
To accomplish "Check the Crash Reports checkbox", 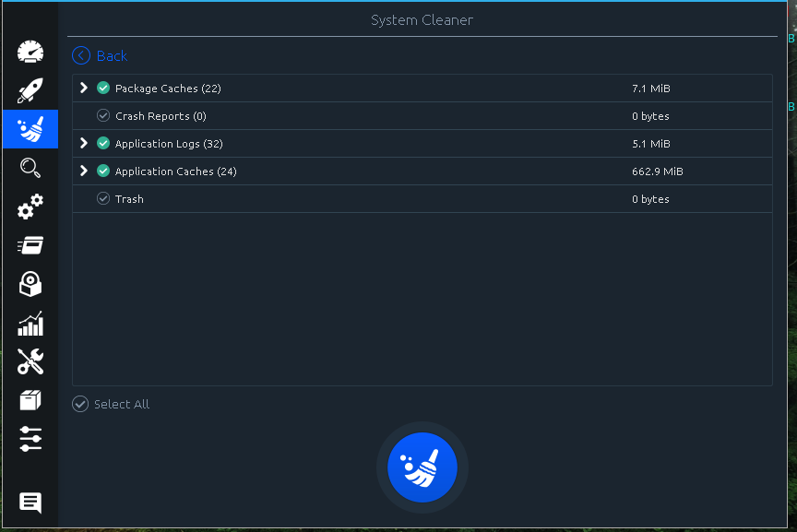I will point(103,116).
